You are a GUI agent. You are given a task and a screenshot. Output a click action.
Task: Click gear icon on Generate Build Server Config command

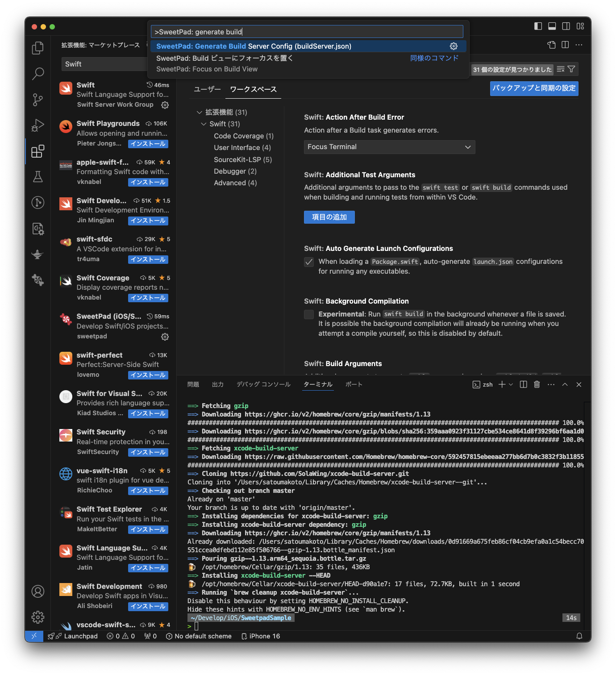[x=454, y=46]
